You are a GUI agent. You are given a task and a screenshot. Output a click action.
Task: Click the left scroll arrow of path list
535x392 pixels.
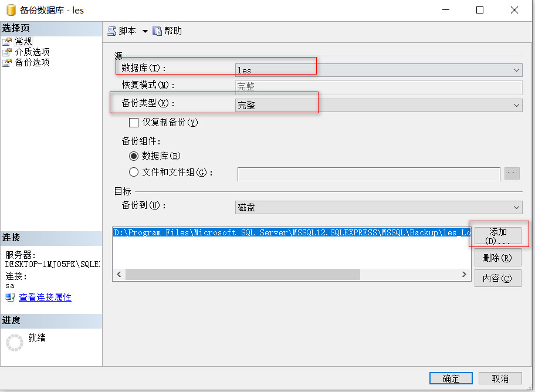(119, 274)
